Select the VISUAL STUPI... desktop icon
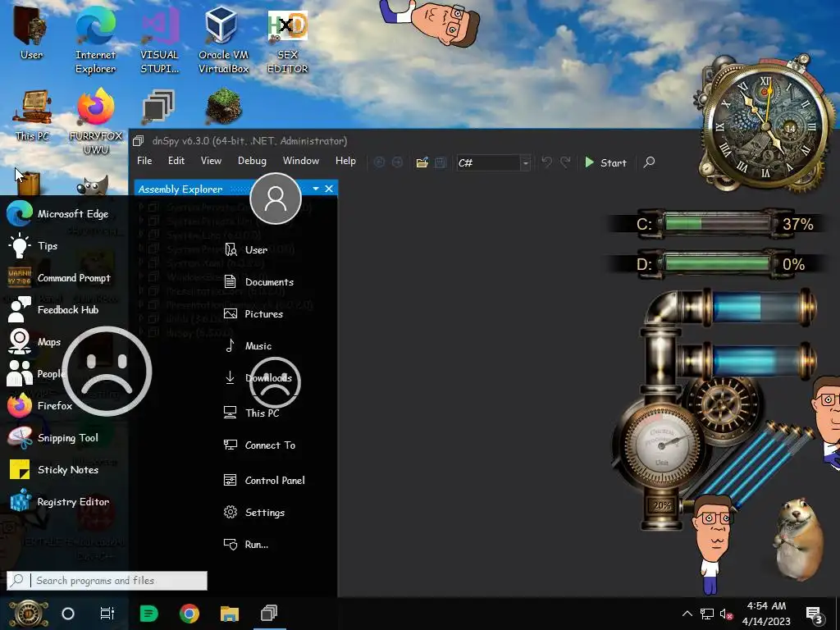The width and height of the screenshot is (840, 630). point(159,40)
